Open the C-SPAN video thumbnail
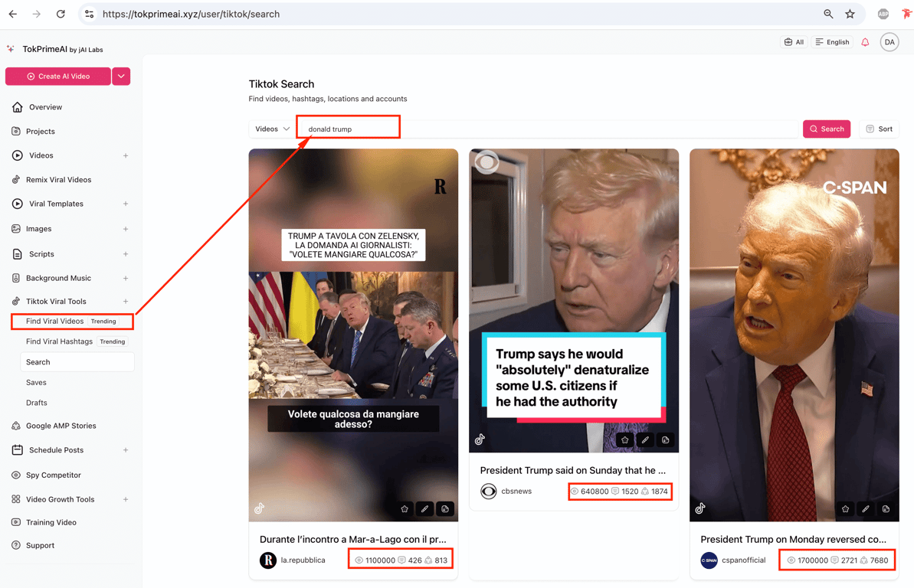Screen dimensions: 914x588 pyautogui.click(x=794, y=335)
